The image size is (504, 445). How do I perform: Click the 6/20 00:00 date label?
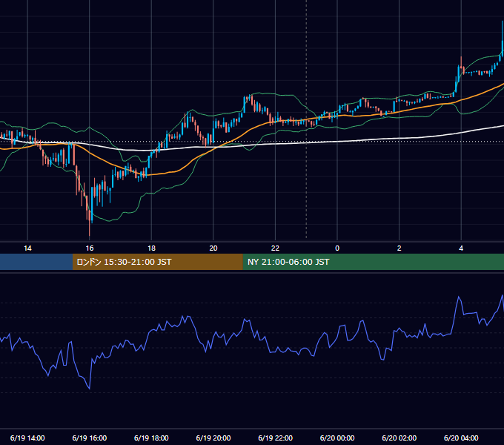point(337,438)
